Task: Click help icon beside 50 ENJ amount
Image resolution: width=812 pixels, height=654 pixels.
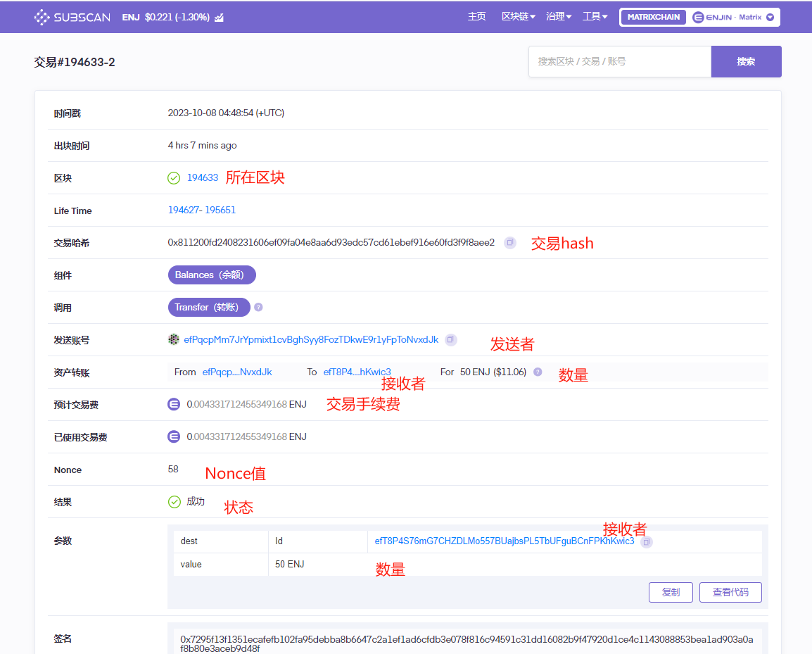Action: click(x=538, y=372)
